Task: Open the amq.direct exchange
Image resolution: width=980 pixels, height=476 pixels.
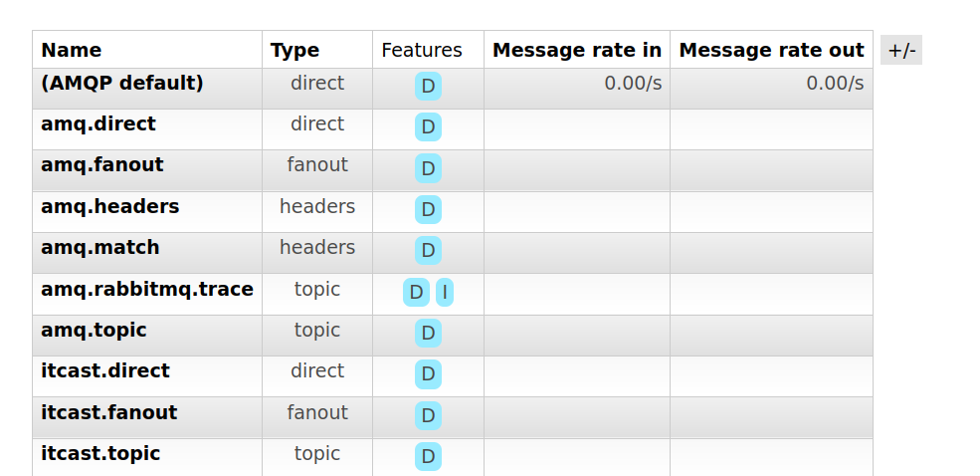Action: tap(98, 124)
